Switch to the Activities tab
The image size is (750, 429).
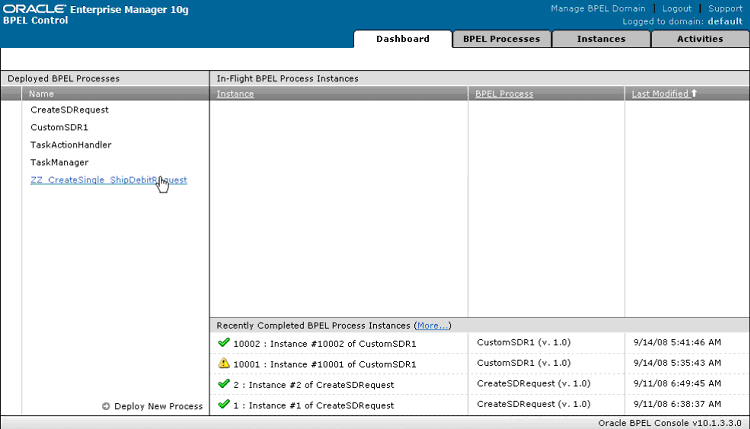point(700,39)
